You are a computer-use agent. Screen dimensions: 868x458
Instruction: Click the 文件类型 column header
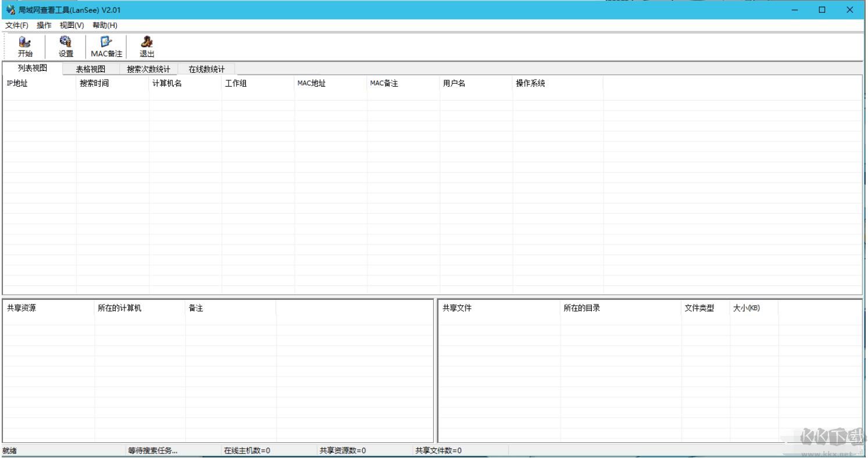tap(706, 308)
